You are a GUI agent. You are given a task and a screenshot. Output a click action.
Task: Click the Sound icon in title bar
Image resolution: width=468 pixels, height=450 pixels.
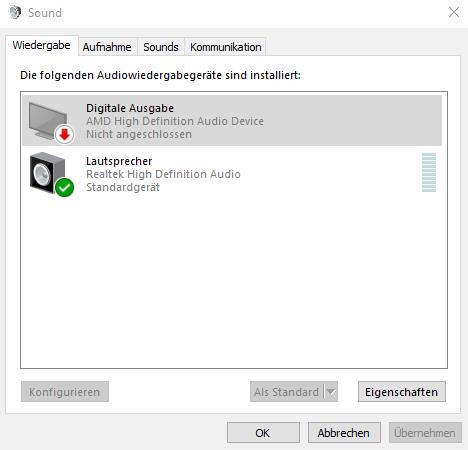(15, 12)
